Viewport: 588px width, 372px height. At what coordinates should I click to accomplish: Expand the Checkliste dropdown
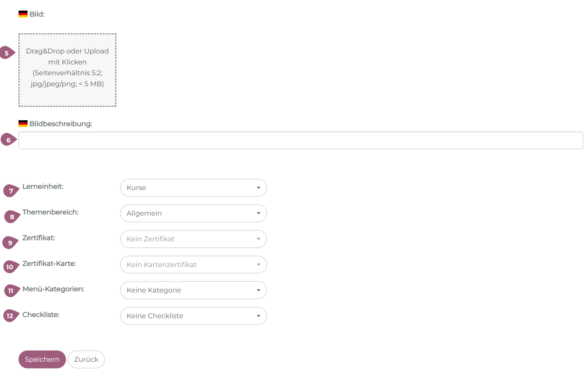point(193,316)
